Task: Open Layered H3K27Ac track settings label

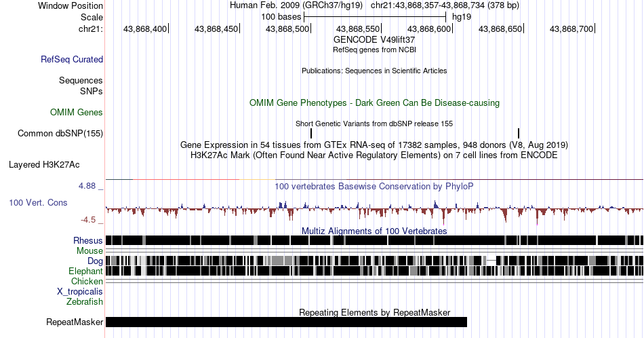Action: coord(44,164)
